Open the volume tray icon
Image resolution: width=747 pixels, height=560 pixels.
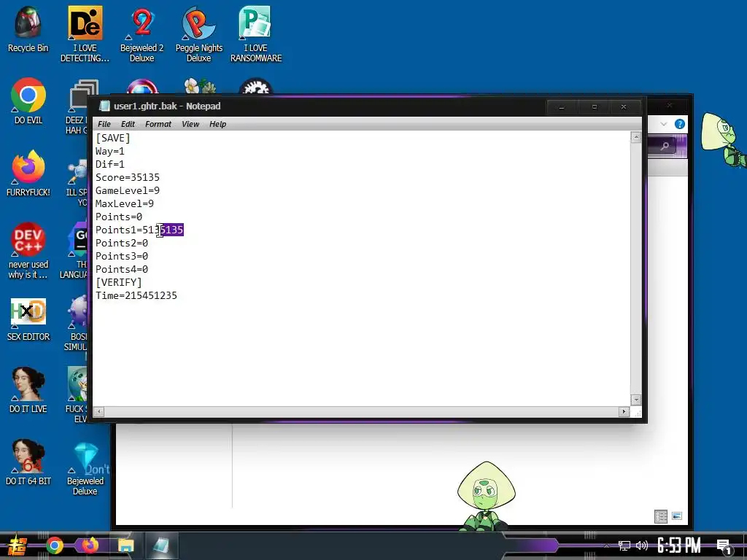642,545
